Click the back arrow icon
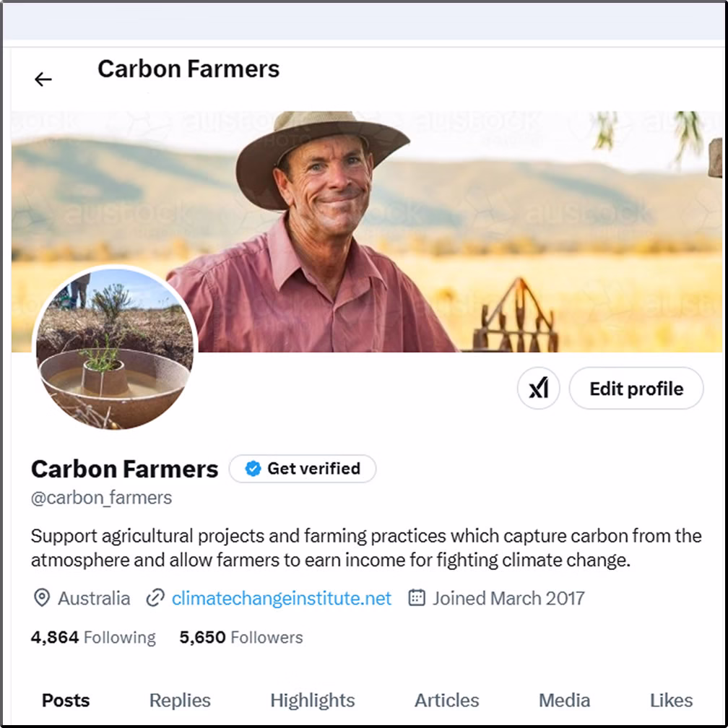 [43, 79]
